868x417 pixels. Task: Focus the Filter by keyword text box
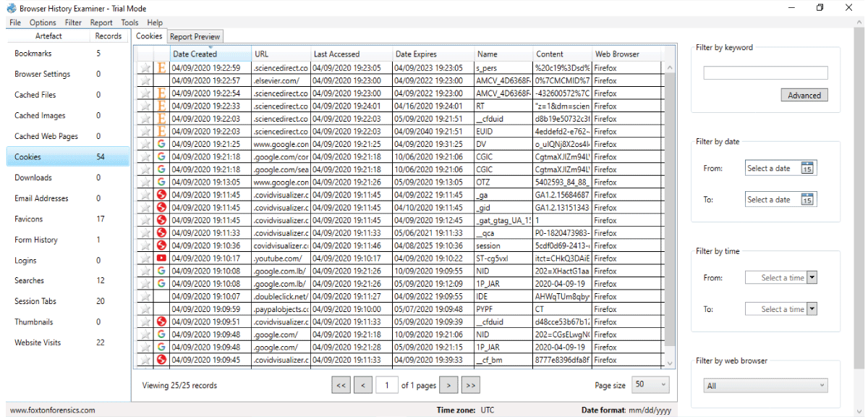765,72
